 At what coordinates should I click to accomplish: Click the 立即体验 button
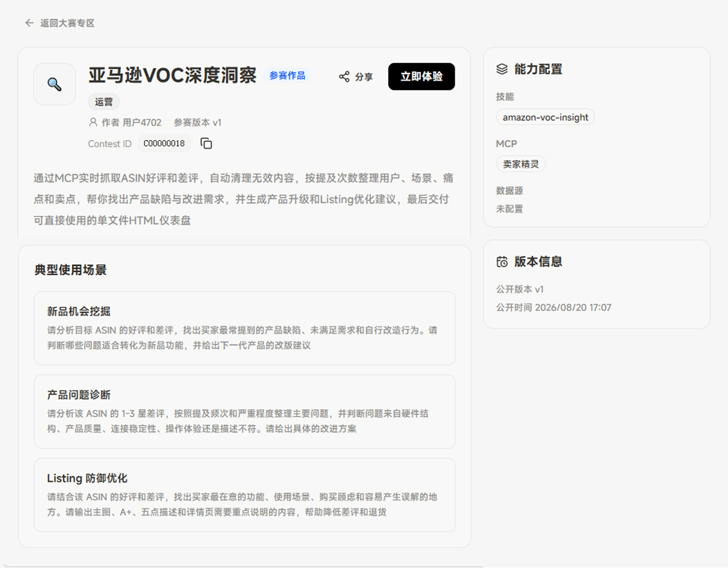tap(422, 76)
